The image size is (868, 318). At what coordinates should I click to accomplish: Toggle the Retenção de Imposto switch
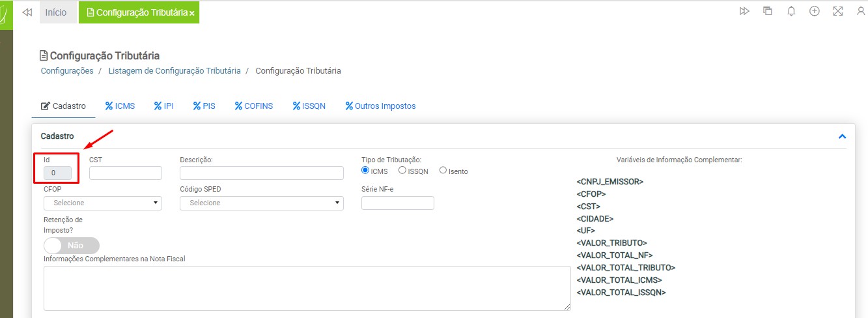click(x=72, y=246)
